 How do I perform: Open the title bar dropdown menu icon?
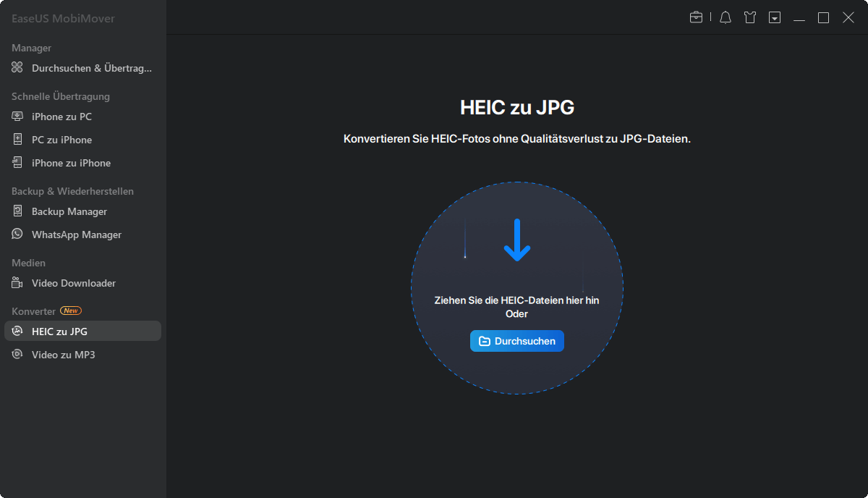[x=775, y=17]
